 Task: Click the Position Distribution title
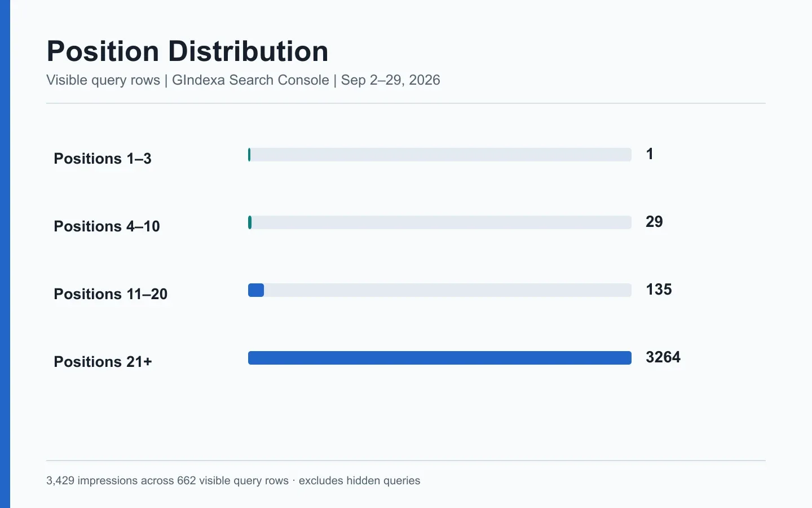point(187,51)
